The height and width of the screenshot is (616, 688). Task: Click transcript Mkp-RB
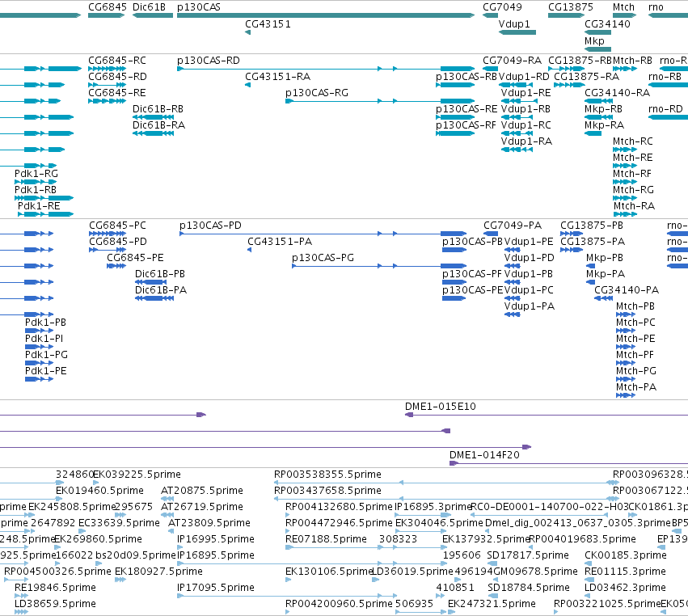point(598,117)
